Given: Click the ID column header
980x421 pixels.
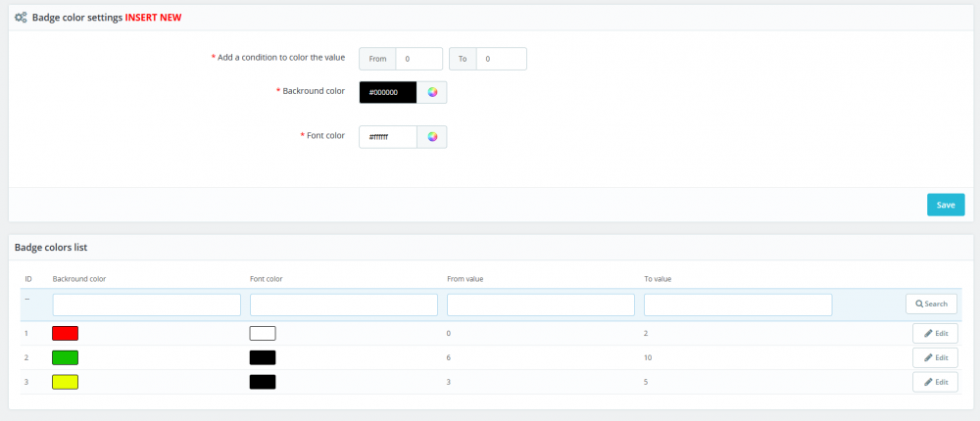Looking at the screenshot, I should pos(28,279).
